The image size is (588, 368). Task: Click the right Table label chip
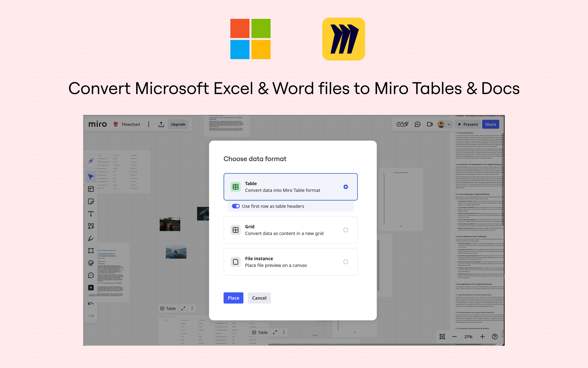260,332
